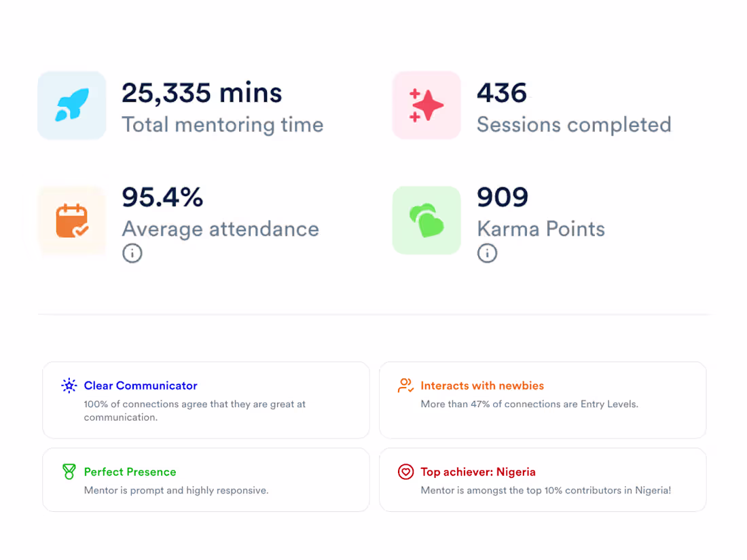Click the Total mentoring time label
Screen dimensions: 747x560
[x=222, y=125]
